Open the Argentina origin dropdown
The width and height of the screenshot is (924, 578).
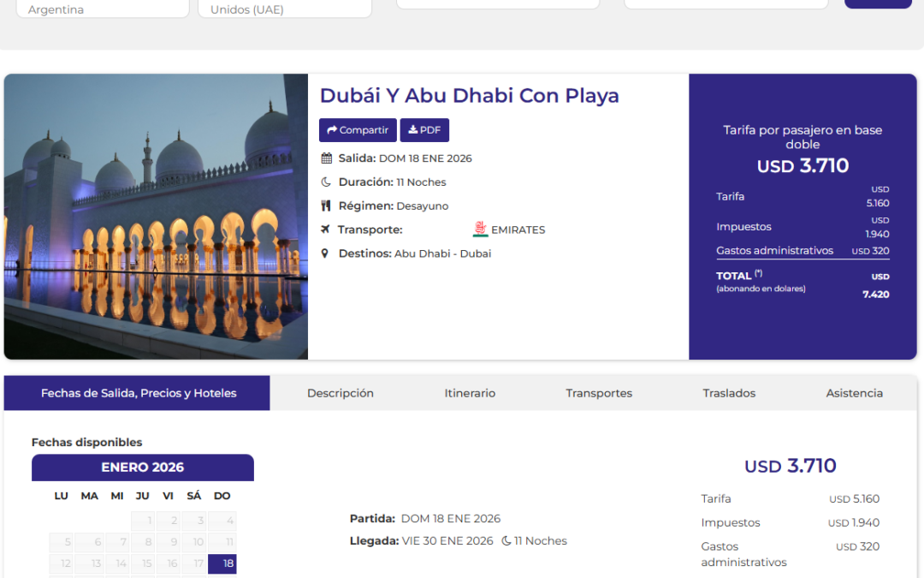coord(104,9)
